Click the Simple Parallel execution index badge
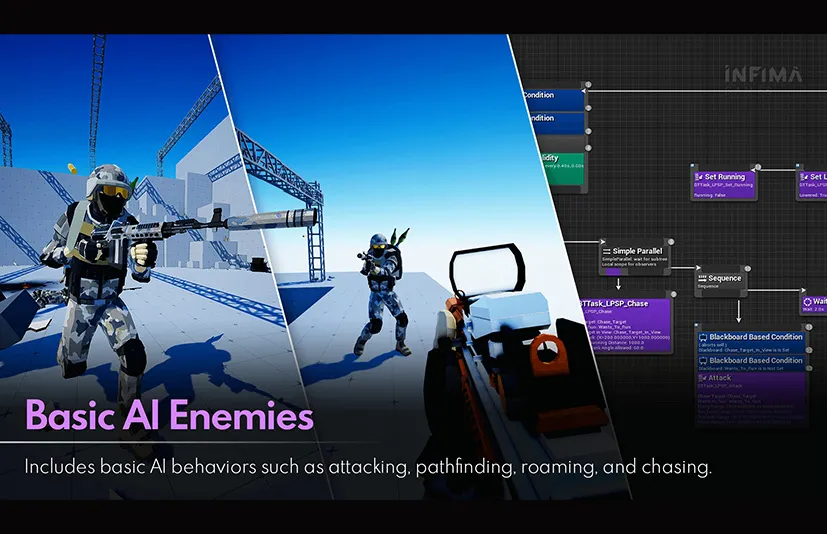This screenshot has height=534, width=827. click(671, 242)
